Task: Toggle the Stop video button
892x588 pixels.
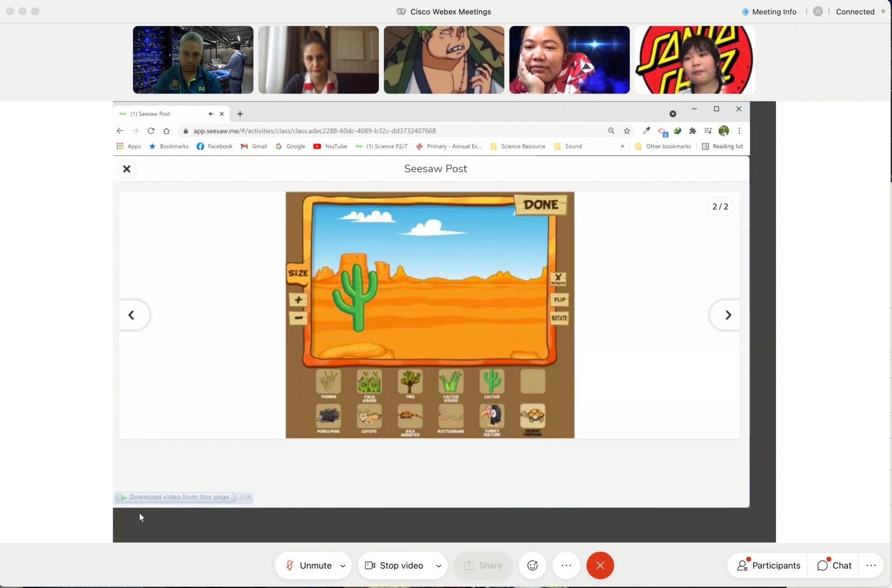Action: click(x=394, y=565)
